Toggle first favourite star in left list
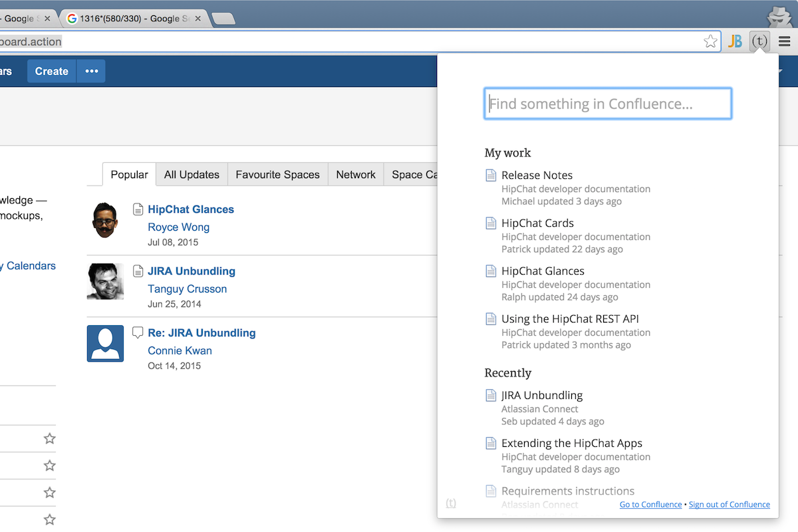 (x=49, y=439)
